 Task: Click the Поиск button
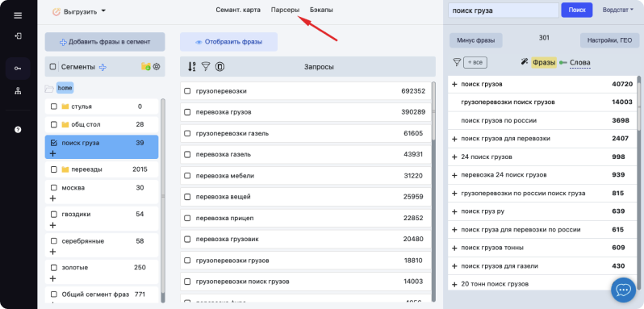click(x=577, y=10)
